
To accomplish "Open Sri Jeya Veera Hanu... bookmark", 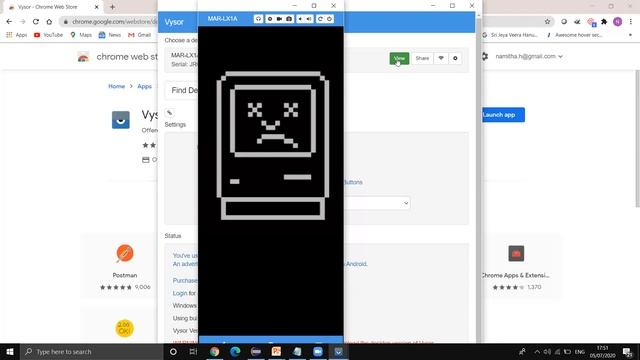I will [510, 35].
